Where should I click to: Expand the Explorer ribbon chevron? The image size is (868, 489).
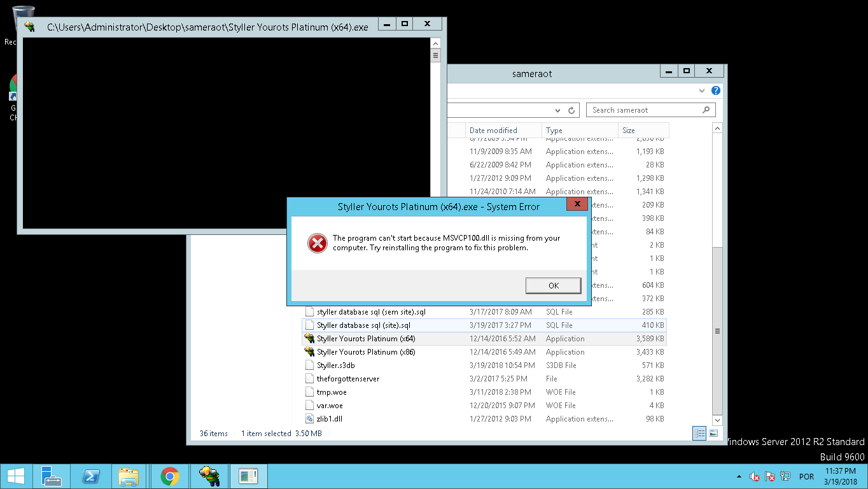pyautogui.click(x=702, y=90)
